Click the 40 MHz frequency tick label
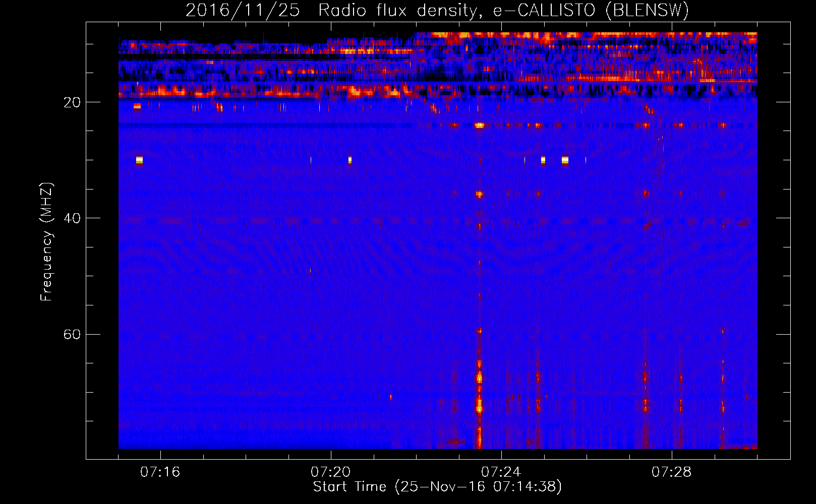The height and width of the screenshot is (504, 816). 72,218
